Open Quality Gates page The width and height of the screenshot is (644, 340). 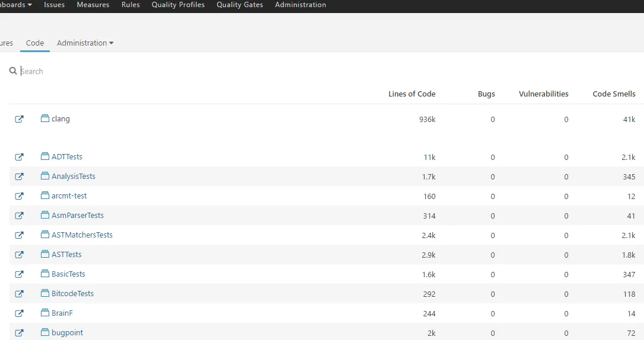click(x=240, y=5)
